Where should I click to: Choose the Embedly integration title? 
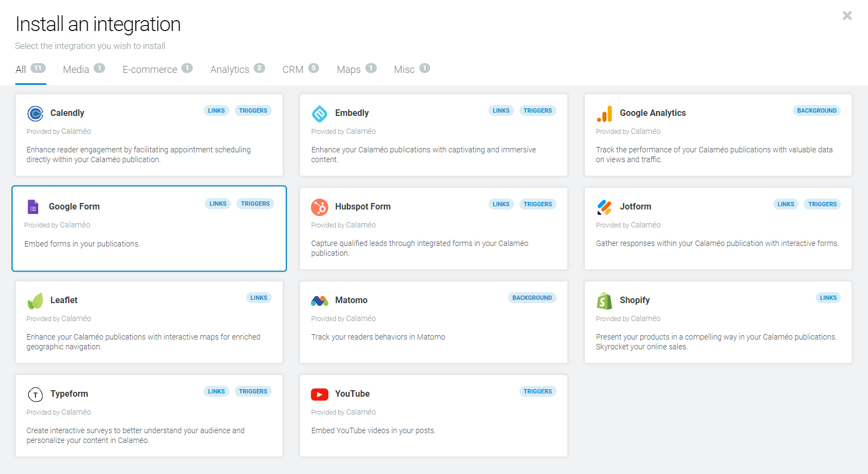click(352, 113)
